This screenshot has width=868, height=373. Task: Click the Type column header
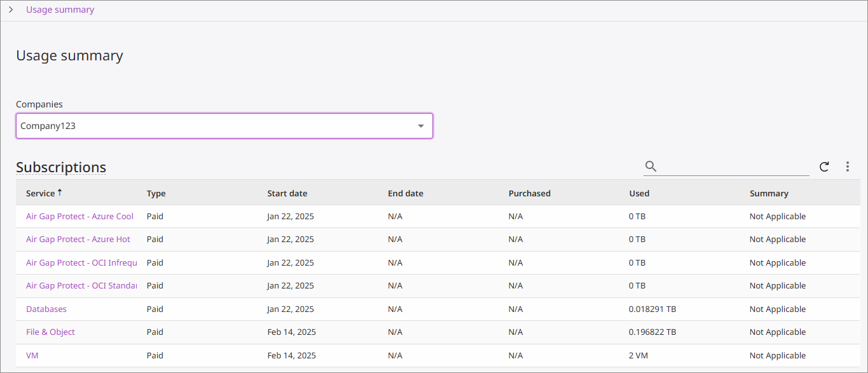point(156,193)
